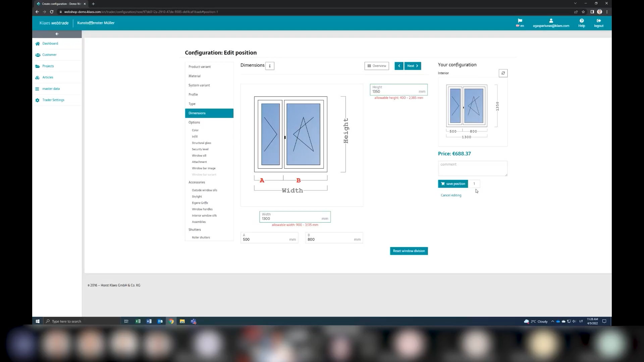Open the Options section in step list
The height and width of the screenshot is (362, 644).
194,122
